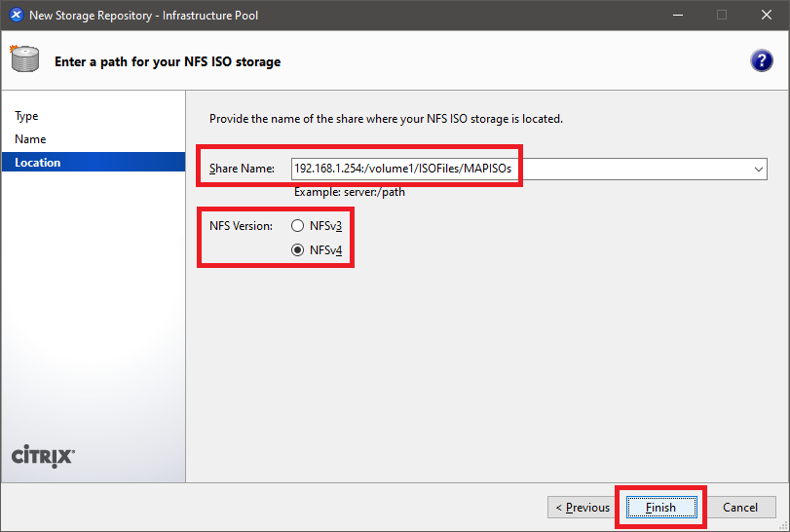Go to the Type wizard step
790x532 pixels.
tap(26, 116)
